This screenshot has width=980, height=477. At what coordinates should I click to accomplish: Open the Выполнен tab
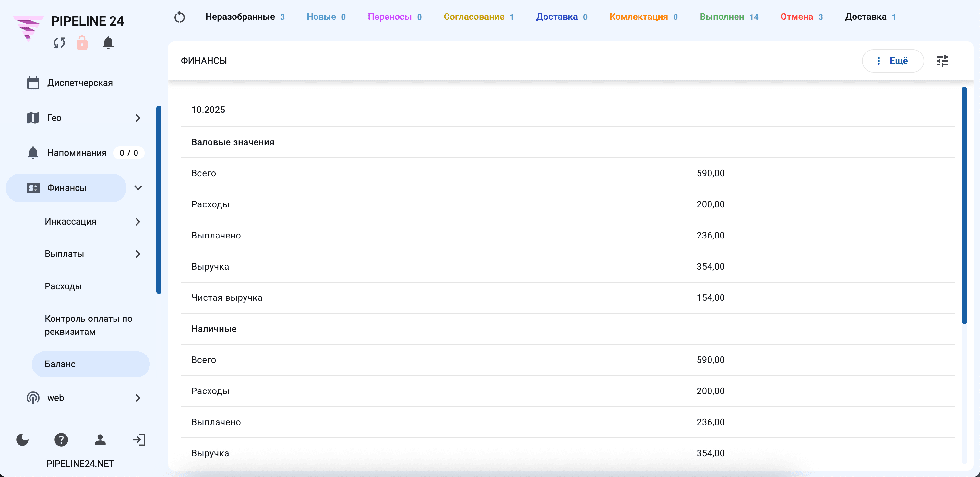tap(729, 17)
